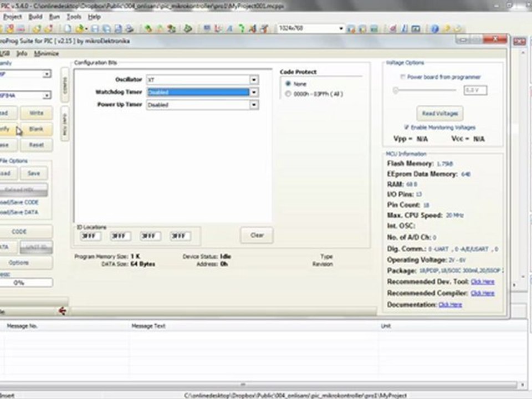The height and width of the screenshot is (399, 532).
Task: Open the Tools menu
Action: (x=74, y=17)
